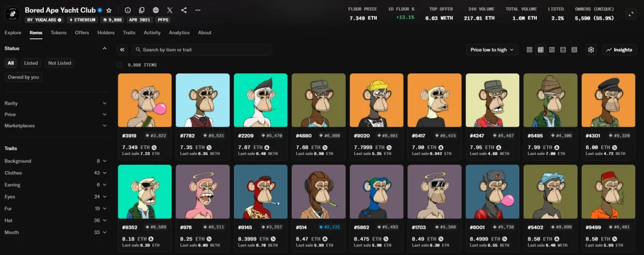Select the Listed status filter
The width and height of the screenshot is (644, 255).
(x=31, y=63)
